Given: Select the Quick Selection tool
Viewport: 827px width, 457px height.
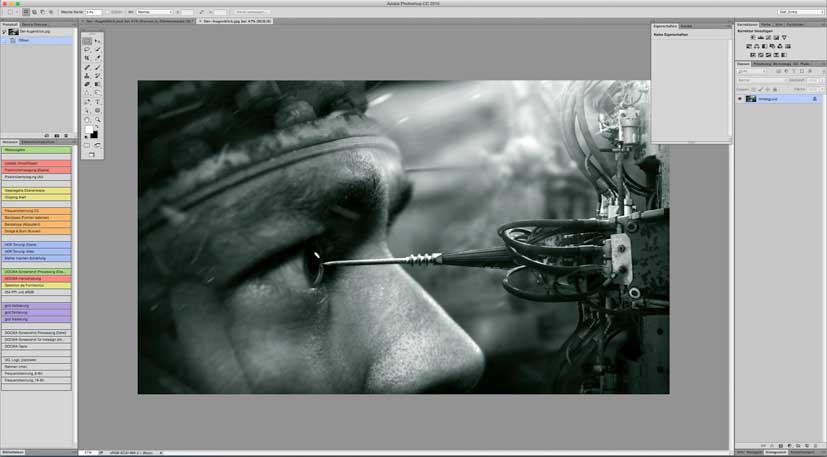Looking at the screenshot, I should coord(98,49).
